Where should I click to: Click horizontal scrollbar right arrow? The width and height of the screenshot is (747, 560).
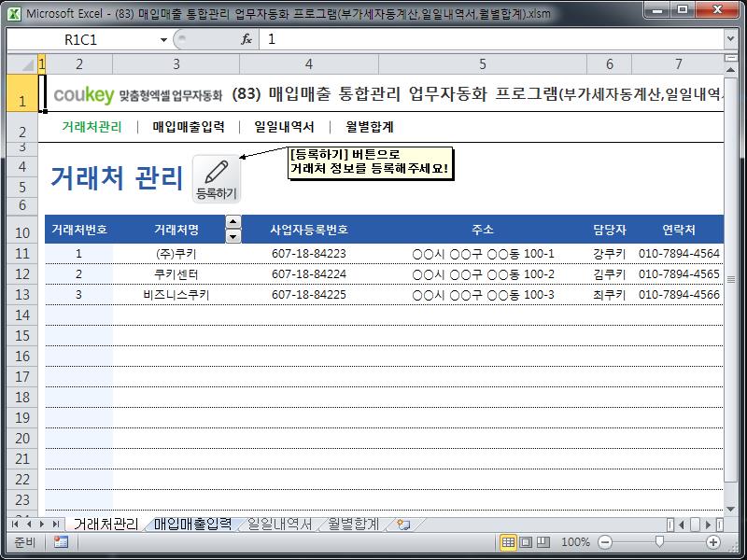[x=708, y=525]
